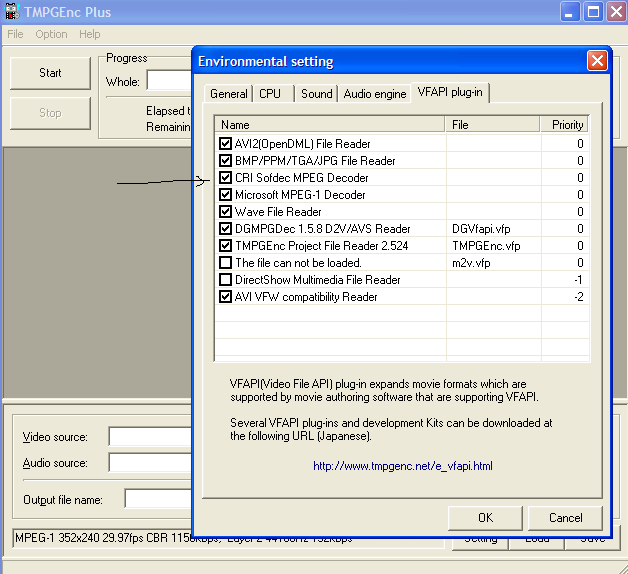The height and width of the screenshot is (574, 628).
Task: Toggle Microsoft MPEG-1 Decoder checkbox
Action: pos(225,195)
